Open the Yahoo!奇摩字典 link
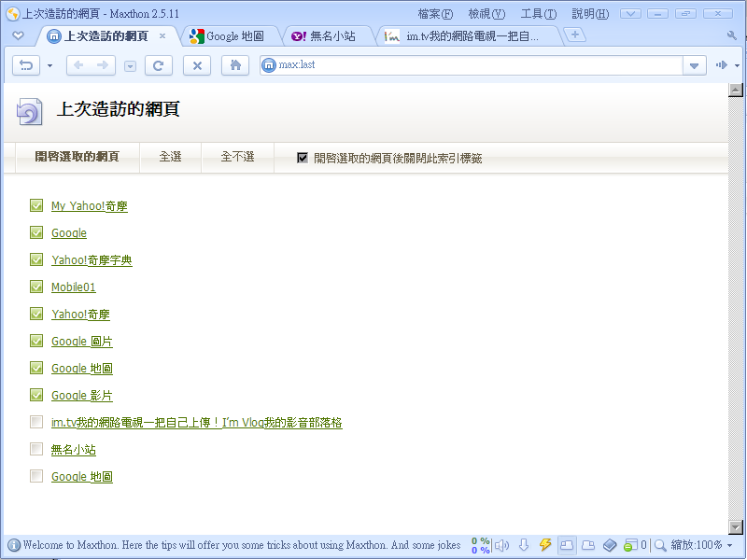 pyautogui.click(x=92, y=260)
